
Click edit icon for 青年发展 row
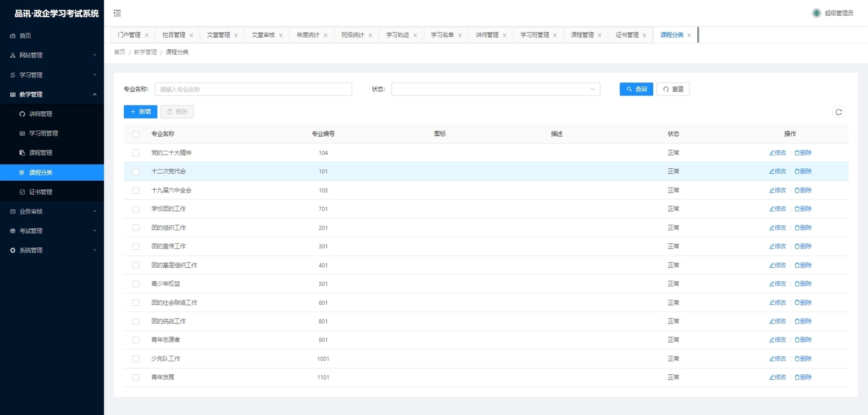(772, 377)
